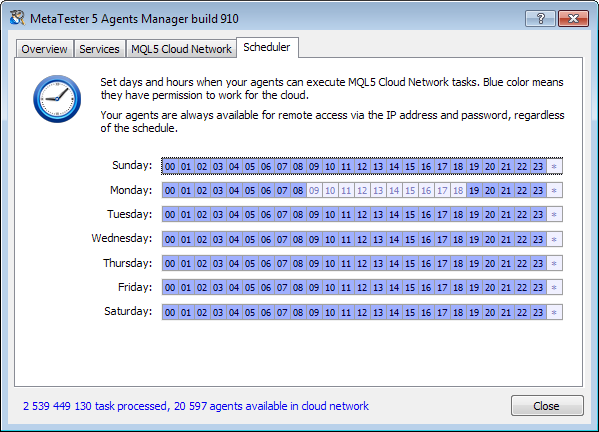Disable Thursday hour 05
The image size is (599, 432).
coord(250,264)
